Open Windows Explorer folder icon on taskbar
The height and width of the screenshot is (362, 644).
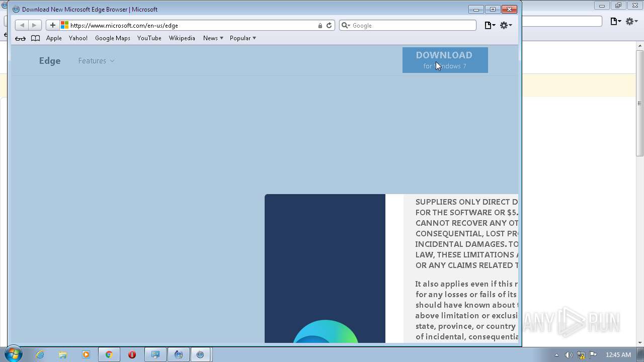63,354
